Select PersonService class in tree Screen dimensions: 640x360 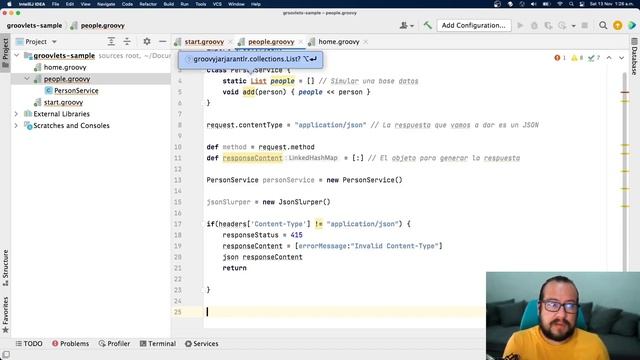76,91
